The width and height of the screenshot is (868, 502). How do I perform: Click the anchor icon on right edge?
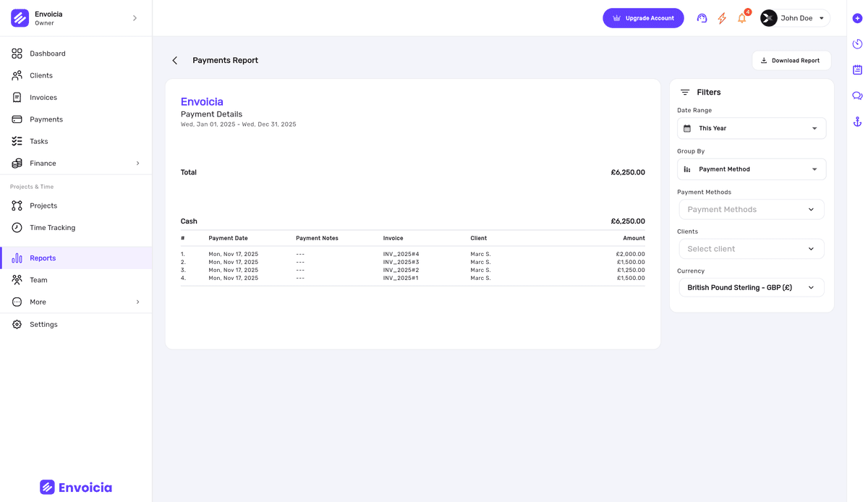[x=857, y=122]
